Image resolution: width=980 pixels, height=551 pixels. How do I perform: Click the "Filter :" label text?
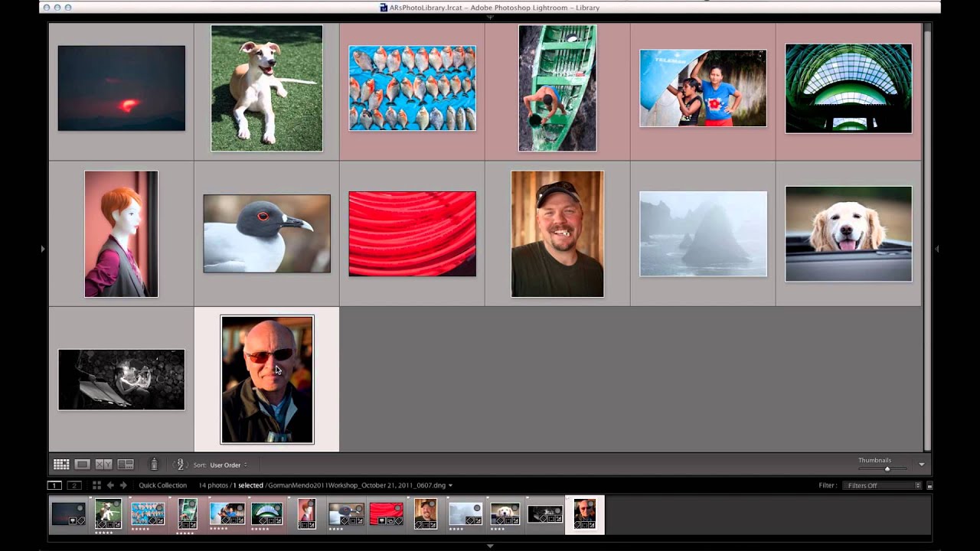(827, 485)
